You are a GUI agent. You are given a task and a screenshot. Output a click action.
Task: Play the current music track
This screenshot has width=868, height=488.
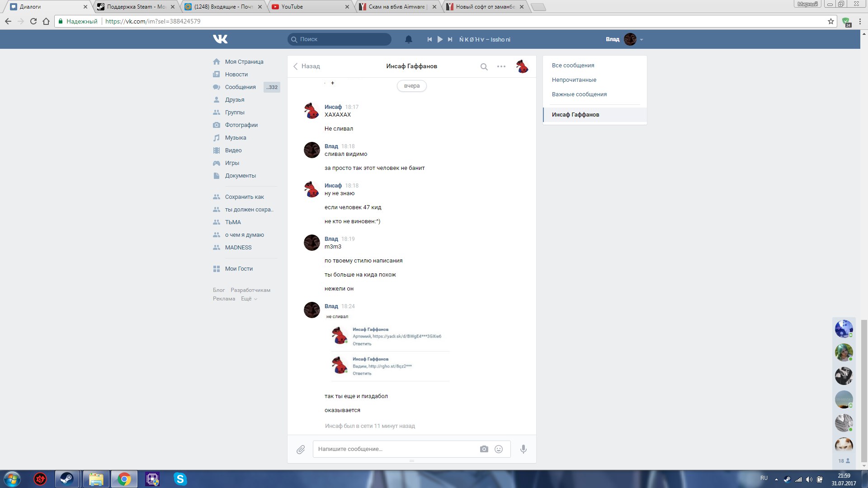click(x=440, y=39)
